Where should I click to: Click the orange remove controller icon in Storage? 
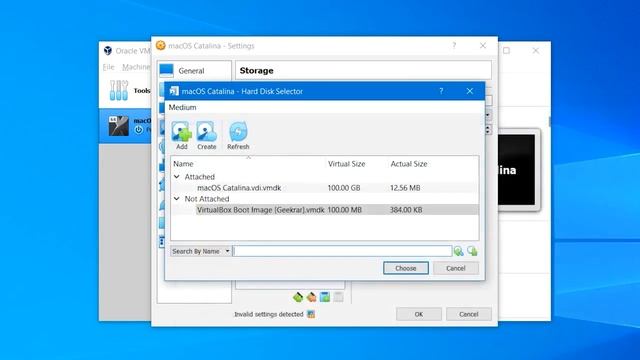click(x=311, y=297)
